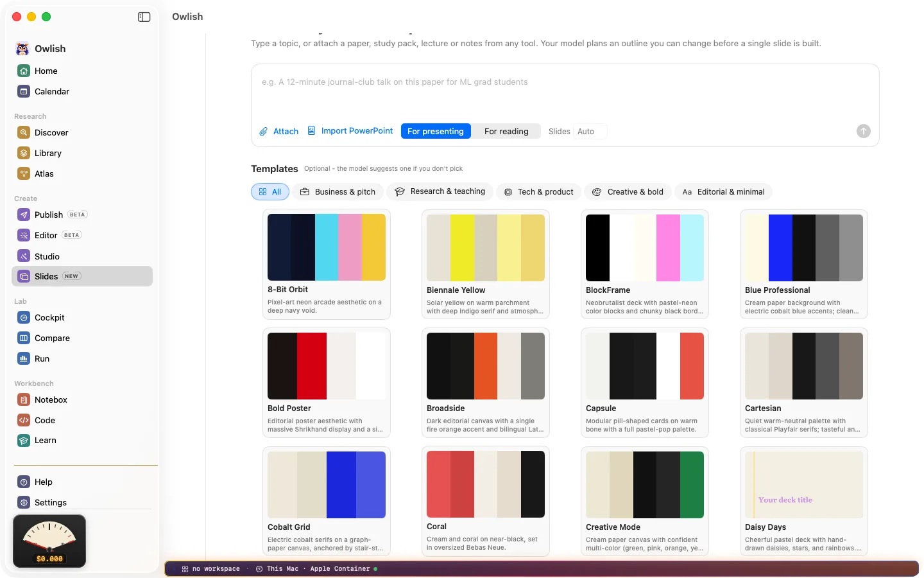Choose the Broadside template card
This screenshot has height=578, width=924.
coord(486,383)
